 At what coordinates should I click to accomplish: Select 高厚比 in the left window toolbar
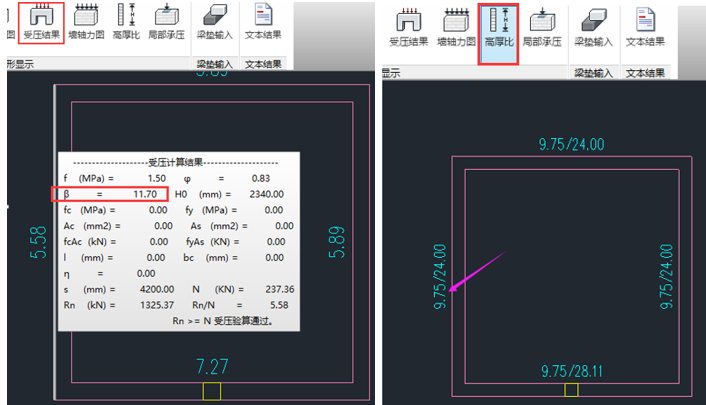[x=126, y=22]
